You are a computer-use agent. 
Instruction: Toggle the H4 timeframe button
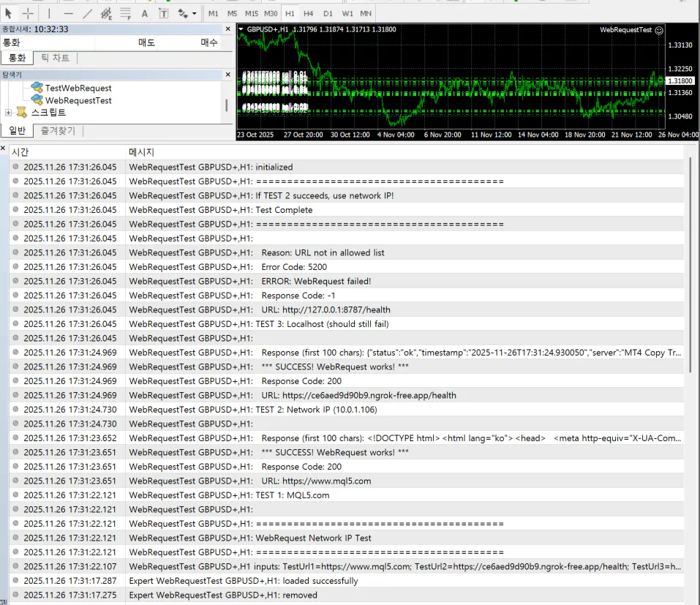pyautogui.click(x=309, y=13)
